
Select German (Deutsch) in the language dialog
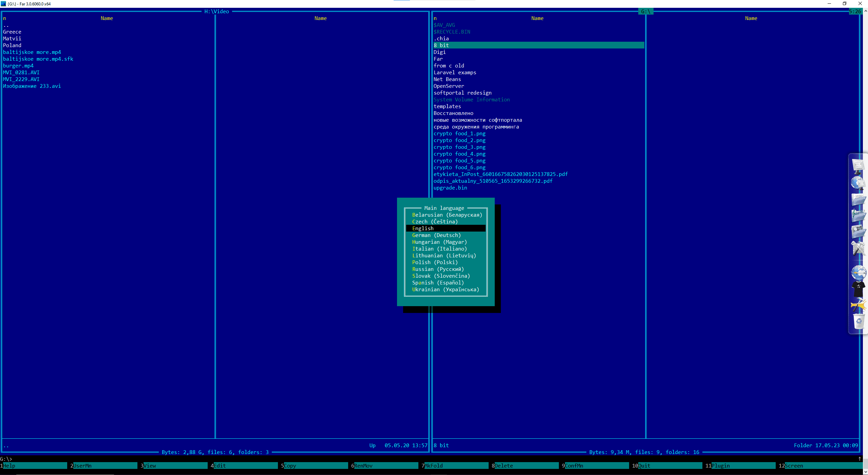[436, 235]
